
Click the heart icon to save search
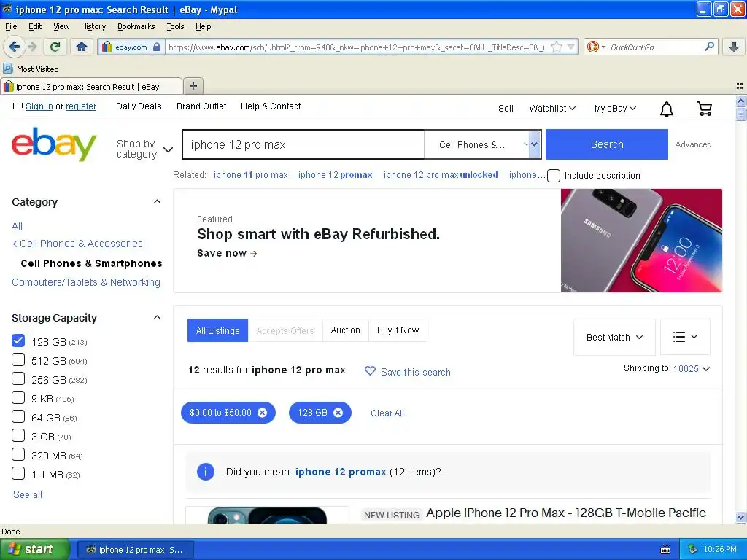370,371
